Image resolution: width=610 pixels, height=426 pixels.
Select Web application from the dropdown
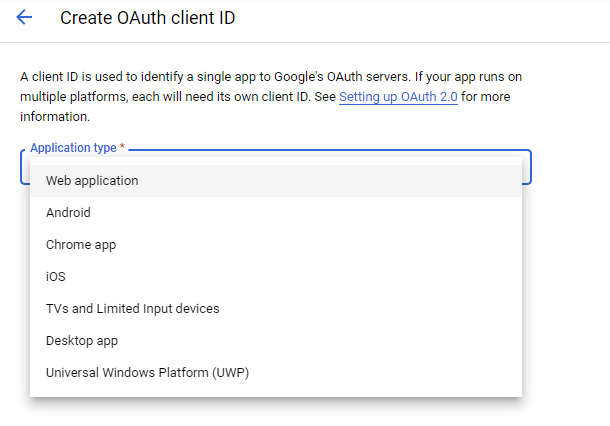pos(276,181)
